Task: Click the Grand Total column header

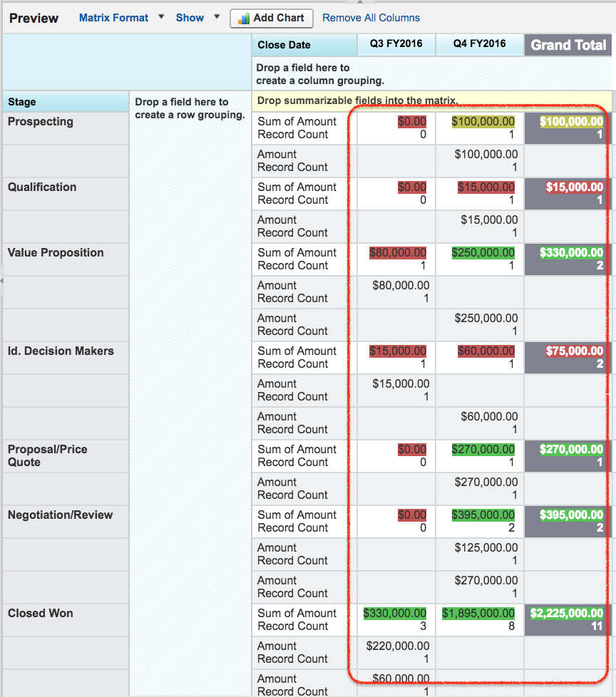Action: (x=568, y=44)
